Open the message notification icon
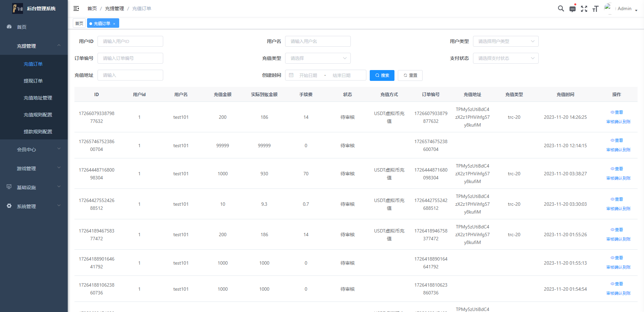 [572, 9]
